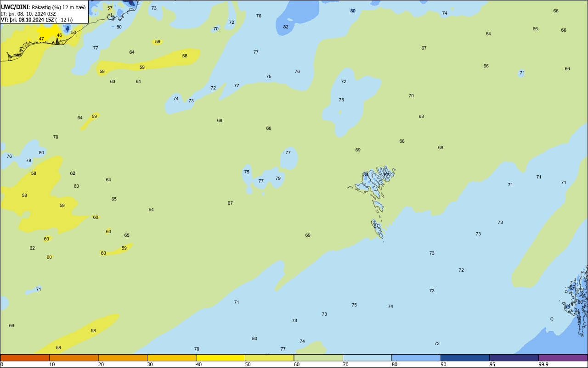Click the '40' legend scale label
This screenshot has width=588, height=368.
coord(199,364)
